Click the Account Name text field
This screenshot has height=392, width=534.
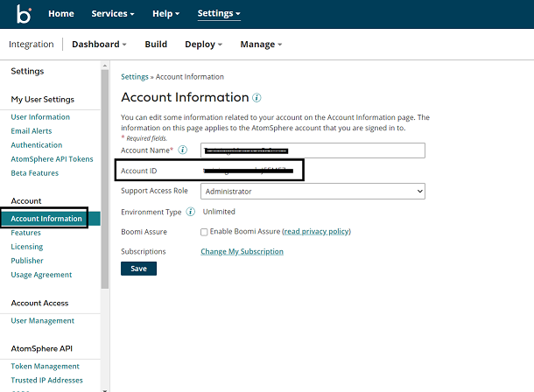(x=313, y=150)
